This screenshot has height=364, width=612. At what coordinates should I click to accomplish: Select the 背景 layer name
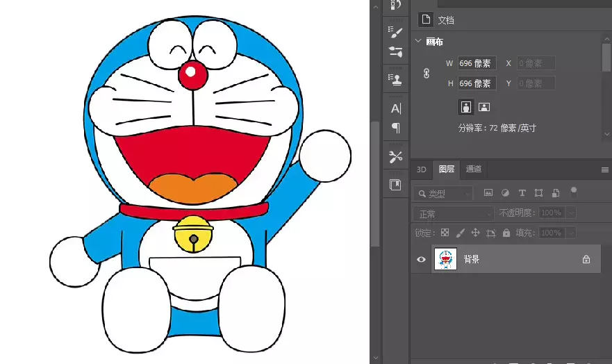tap(471, 259)
